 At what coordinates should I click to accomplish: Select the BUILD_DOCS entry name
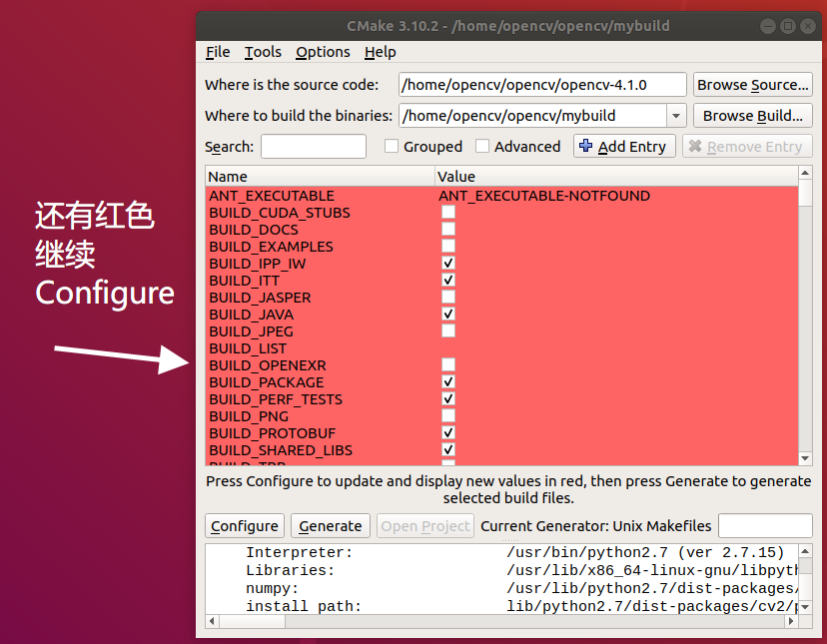pos(253,230)
